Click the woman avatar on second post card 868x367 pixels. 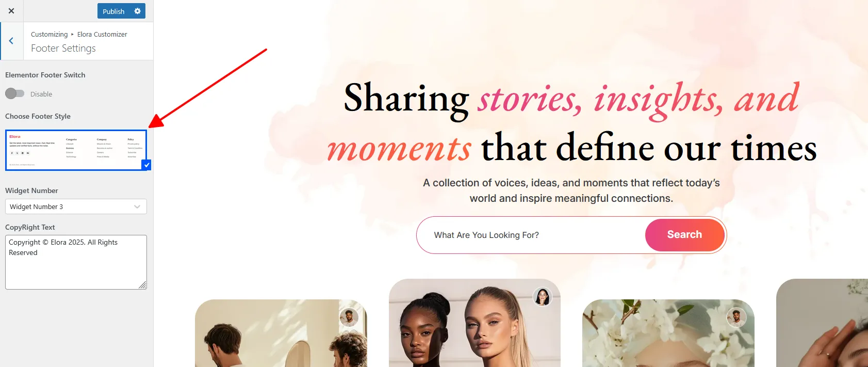542,297
